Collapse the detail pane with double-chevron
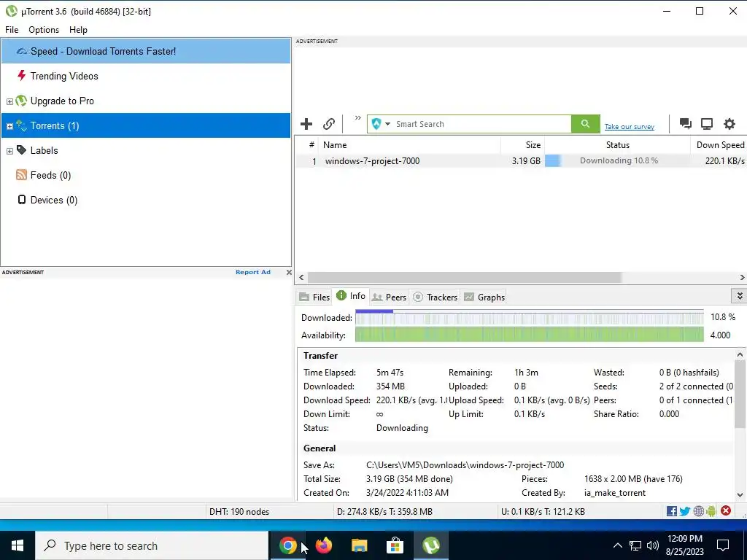Image resolution: width=747 pixels, height=560 pixels. pyautogui.click(x=740, y=296)
